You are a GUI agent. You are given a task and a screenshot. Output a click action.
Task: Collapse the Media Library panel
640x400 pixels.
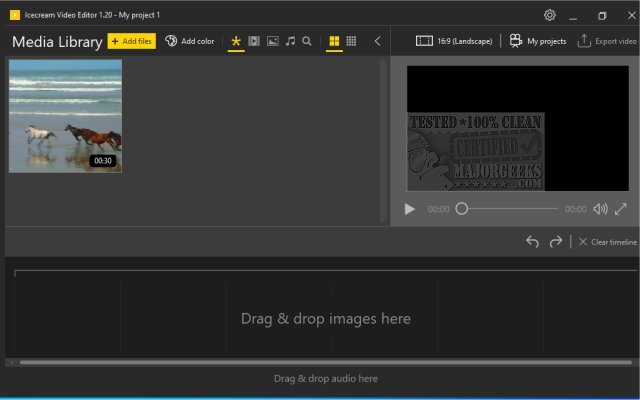377,41
